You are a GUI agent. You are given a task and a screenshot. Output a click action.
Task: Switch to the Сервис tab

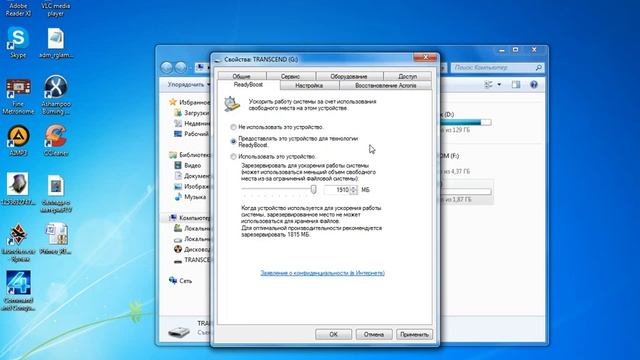point(291,76)
